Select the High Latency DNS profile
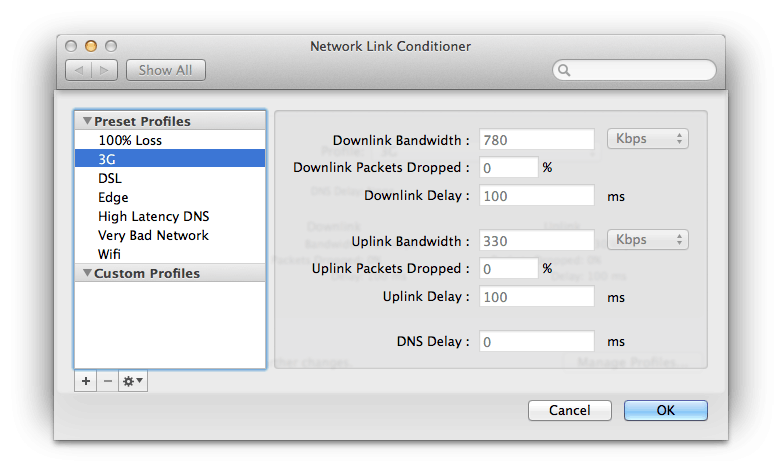The image size is (782, 472). [x=153, y=217]
